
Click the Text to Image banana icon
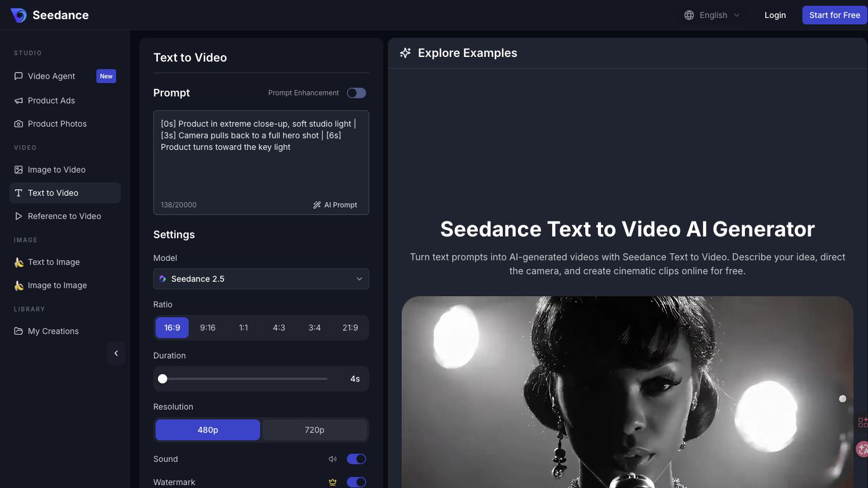point(19,262)
